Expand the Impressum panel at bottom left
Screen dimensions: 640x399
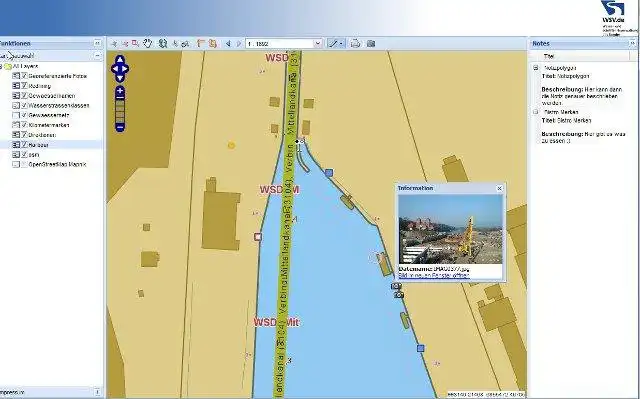[97, 392]
